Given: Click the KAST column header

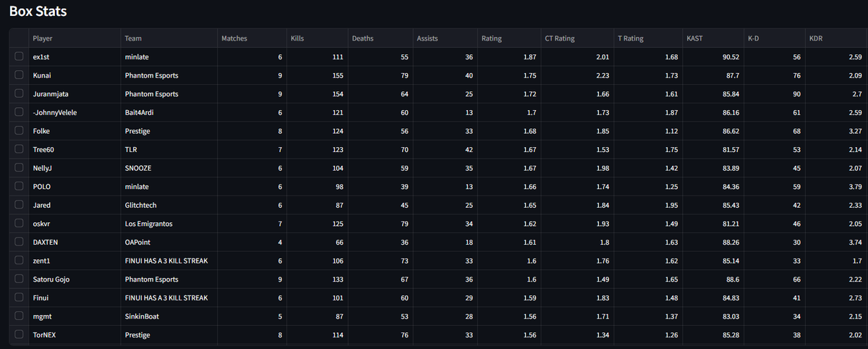Looking at the screenshot, I should click(712, 38).
